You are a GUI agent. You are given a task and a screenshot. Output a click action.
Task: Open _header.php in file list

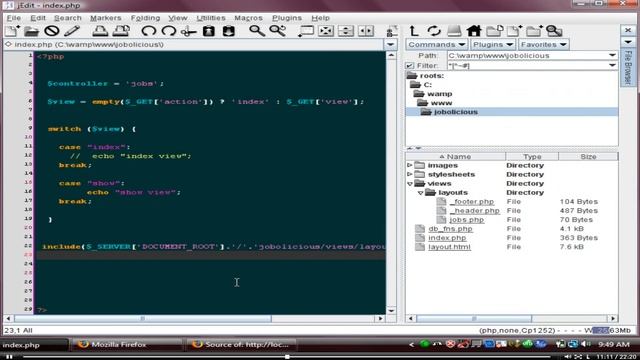click(474, 211)
